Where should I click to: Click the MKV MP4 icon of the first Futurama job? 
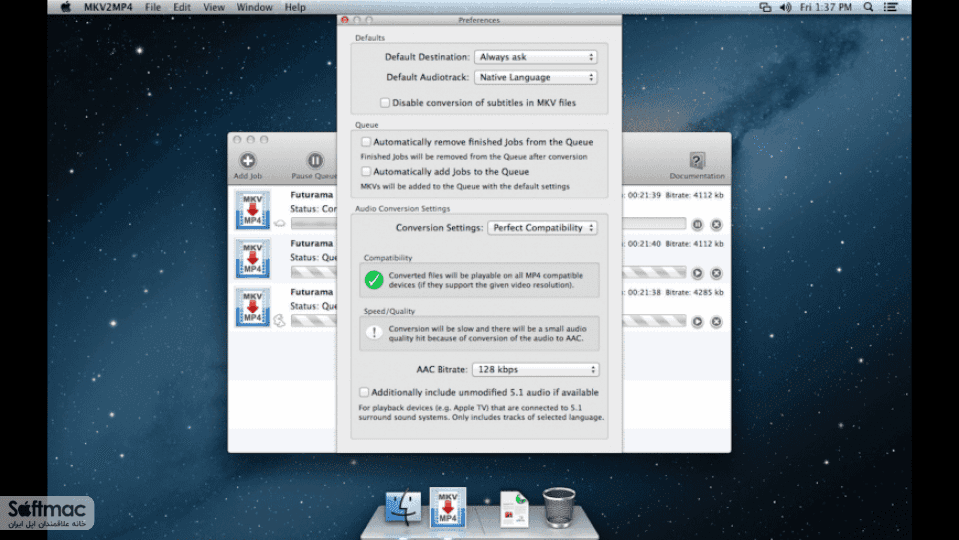point(253,210)
